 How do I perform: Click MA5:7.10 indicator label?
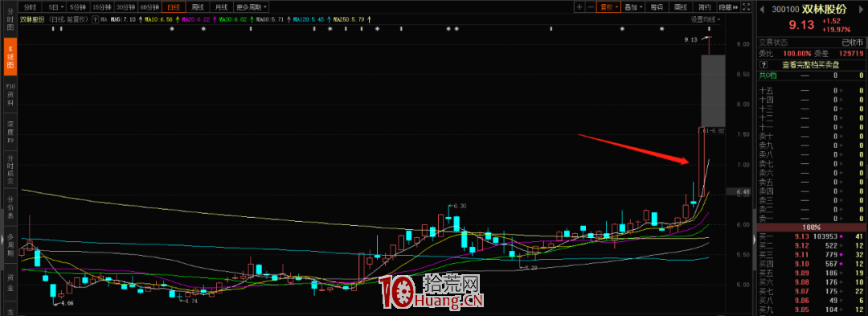click(123, 19)
